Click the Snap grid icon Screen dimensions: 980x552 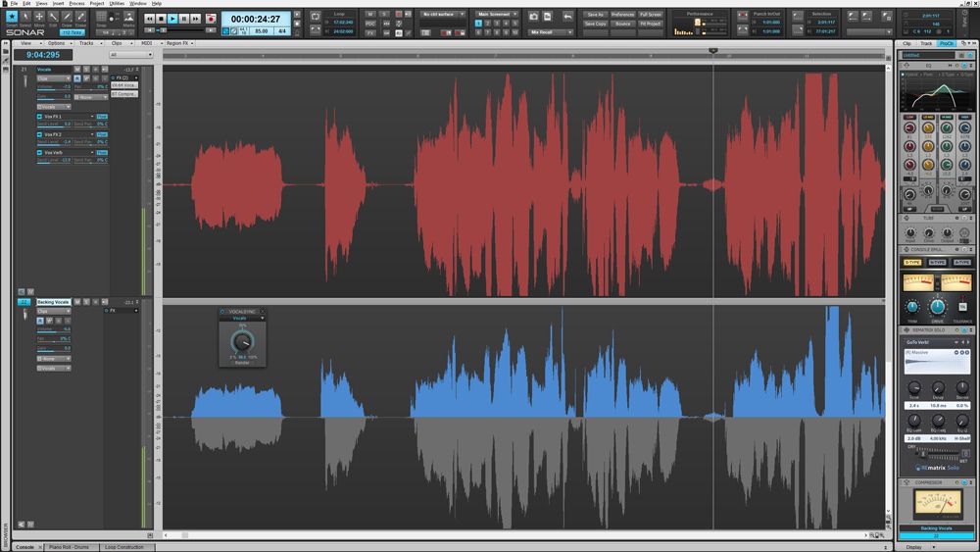pos(101,17)
